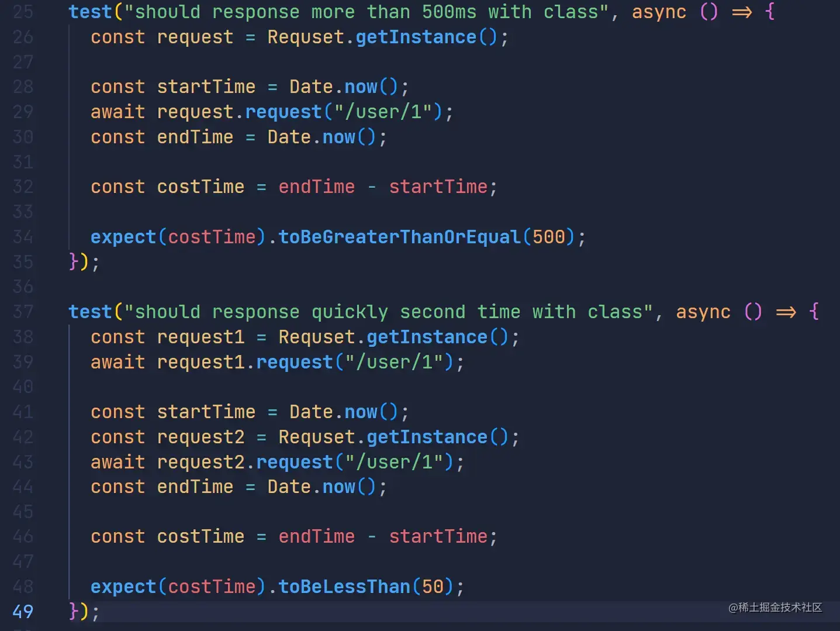Click the test keyword on line 37

click(90, 312)
